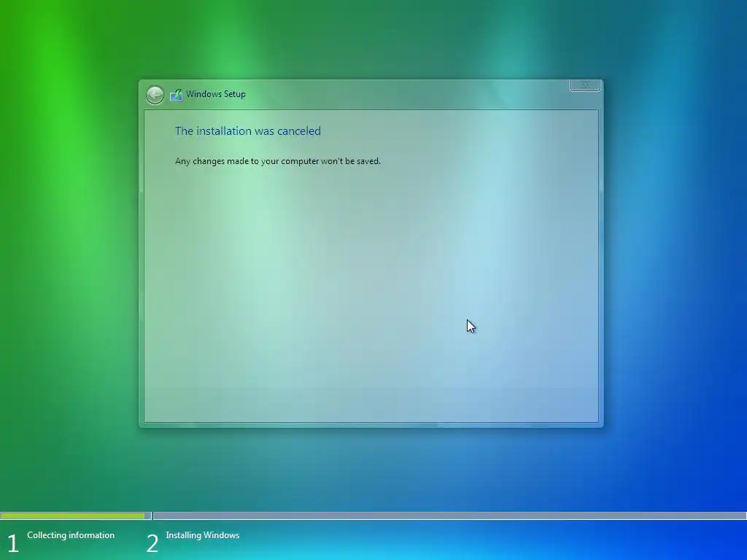
Task: Click the 'Collecting information' step label
Action: coord(71,535)
